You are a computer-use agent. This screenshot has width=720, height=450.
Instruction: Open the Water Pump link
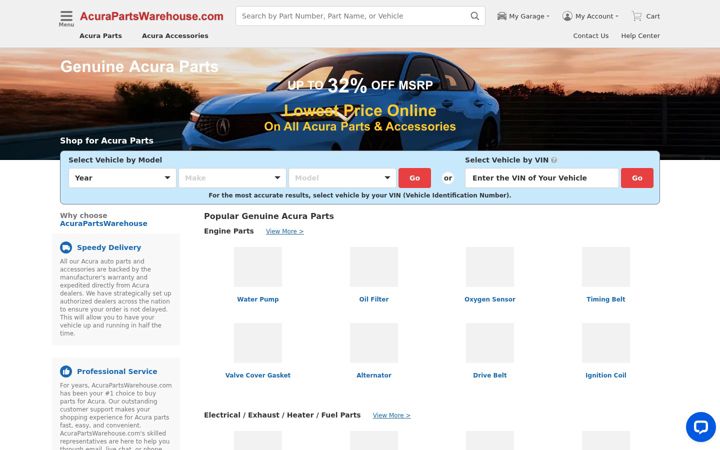coord(258,299)
